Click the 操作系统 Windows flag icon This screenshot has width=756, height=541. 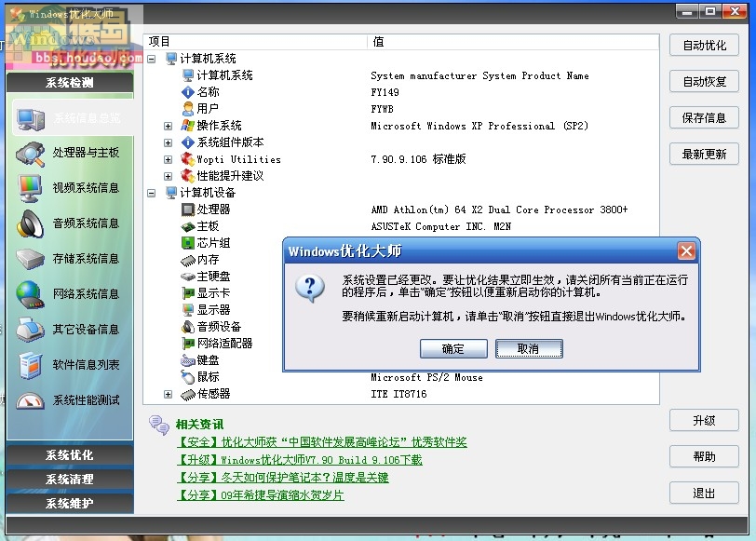[187, 126]
